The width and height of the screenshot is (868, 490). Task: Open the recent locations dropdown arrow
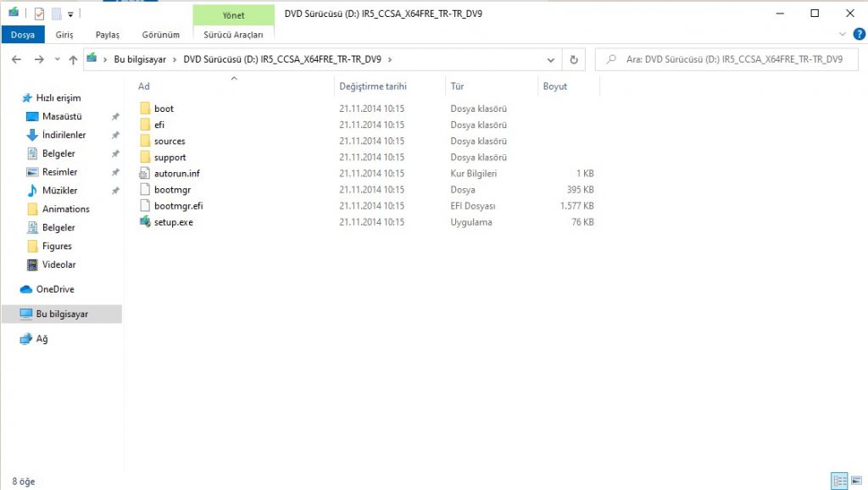(x=58, y=59)
